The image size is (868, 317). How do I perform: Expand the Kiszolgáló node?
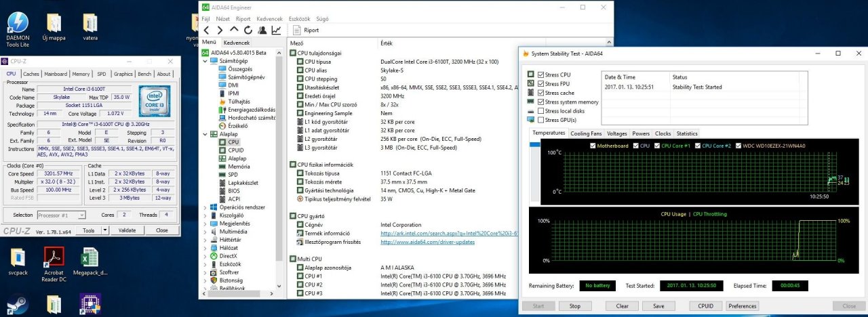[205, 215]
